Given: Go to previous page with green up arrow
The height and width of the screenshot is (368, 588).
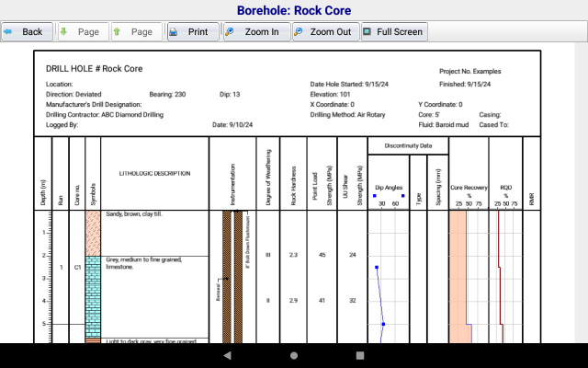Looking at the screenshot, I should pos(136,31).
